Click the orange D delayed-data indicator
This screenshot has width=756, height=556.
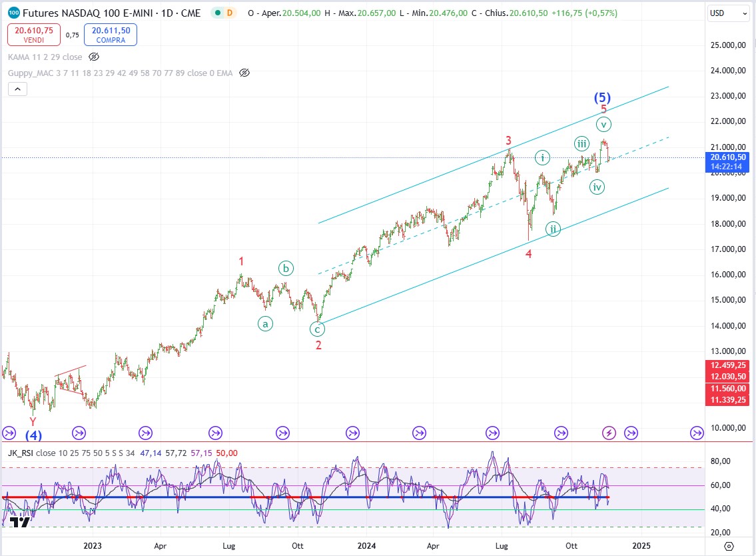pos(230,13)
